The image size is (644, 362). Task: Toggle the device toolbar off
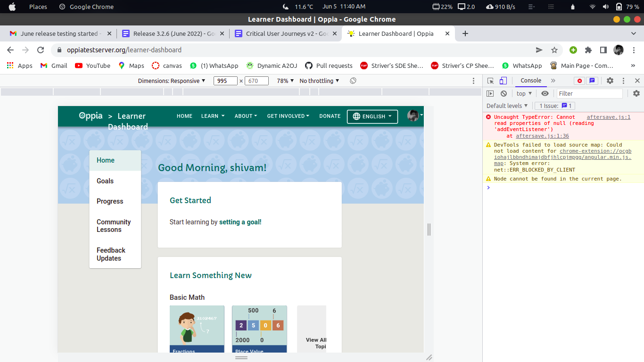tap(503, 81)
